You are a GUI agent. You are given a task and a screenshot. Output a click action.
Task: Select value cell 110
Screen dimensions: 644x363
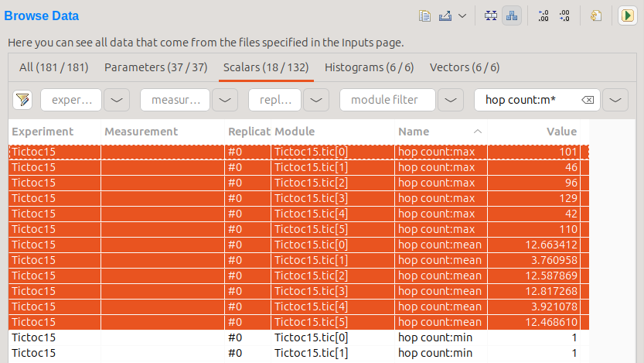(x=533, y=229)
